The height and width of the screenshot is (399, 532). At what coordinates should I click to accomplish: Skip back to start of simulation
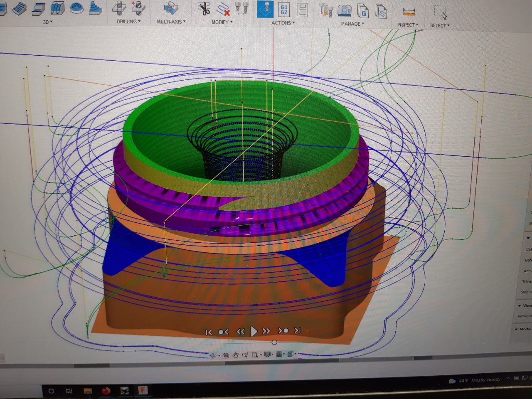pyautogui.click(x=209, y=332)
